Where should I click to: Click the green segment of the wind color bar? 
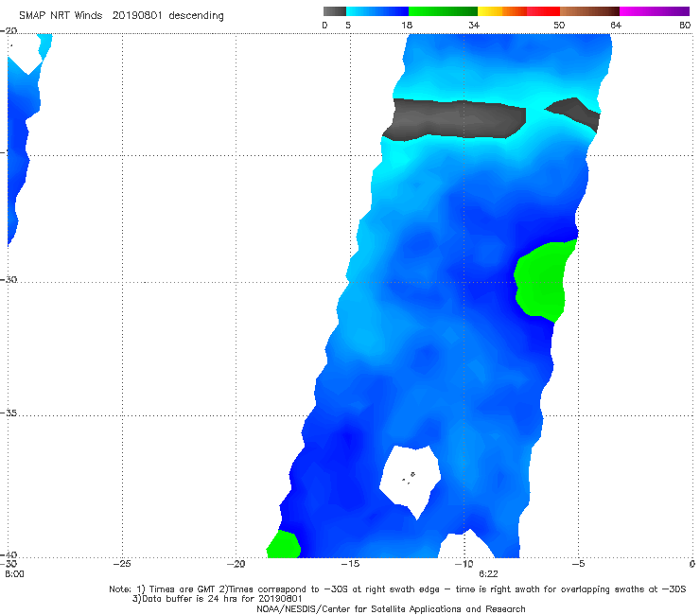tap(443, 11)
